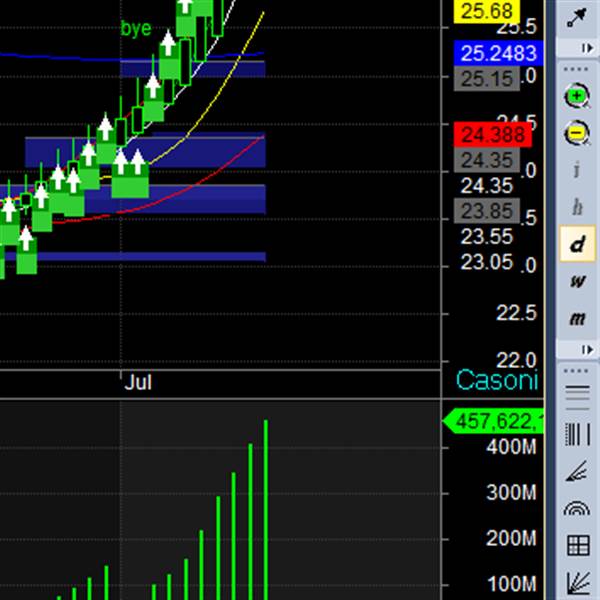Click the green 'bye' chart annotation
The width and height of the screenshot is (600, 600).
136,28
